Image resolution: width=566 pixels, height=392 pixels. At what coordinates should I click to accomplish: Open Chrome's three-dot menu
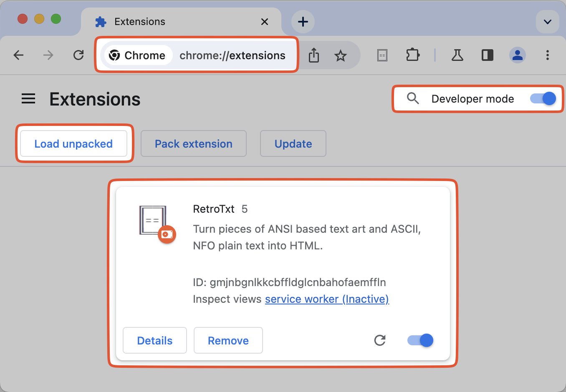[548, 55]
